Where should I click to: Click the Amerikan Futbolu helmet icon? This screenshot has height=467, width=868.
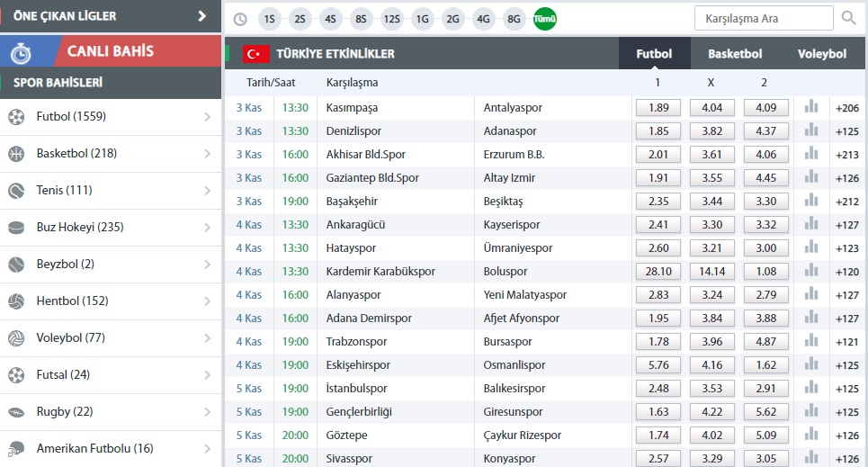point(16,449)
